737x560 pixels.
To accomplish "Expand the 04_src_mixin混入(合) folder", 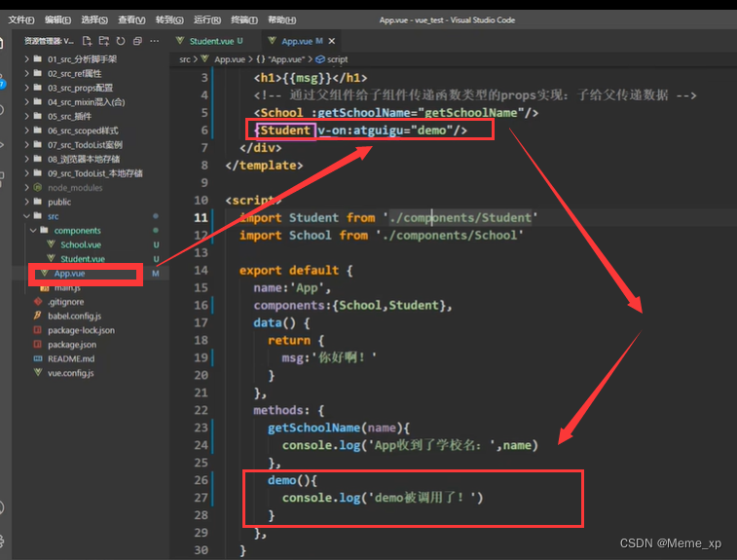I will click(x=86, y=102).
